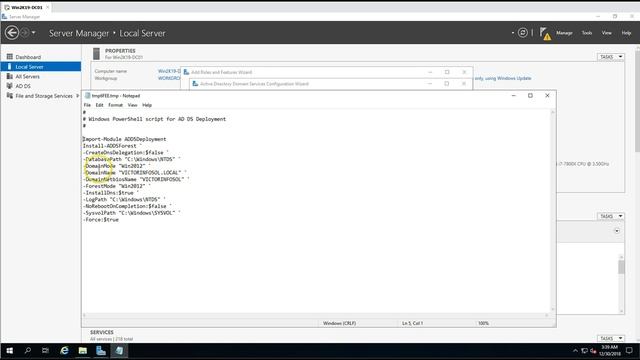Click the '-SysvolPath' line in Notepad
640x360 pixels.
[131, 213]
